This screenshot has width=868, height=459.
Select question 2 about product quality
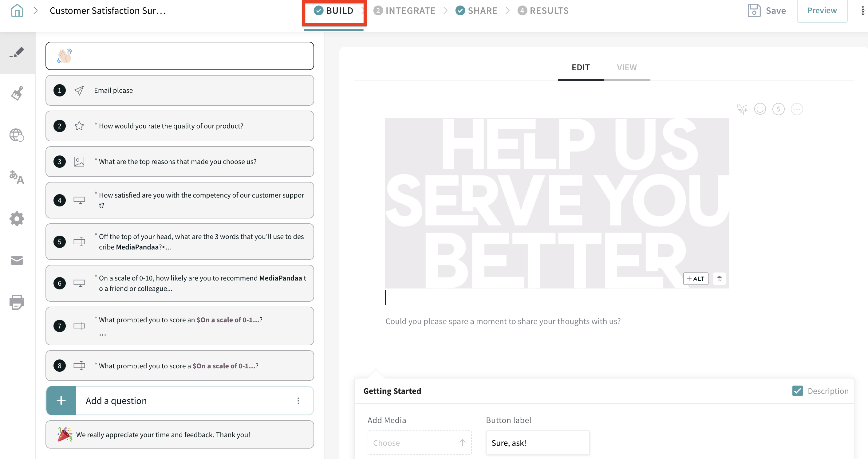point(180,126)
